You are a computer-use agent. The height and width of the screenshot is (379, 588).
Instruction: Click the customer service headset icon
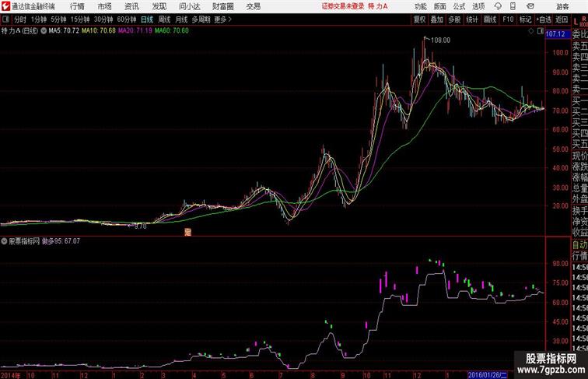pos(498,6)
